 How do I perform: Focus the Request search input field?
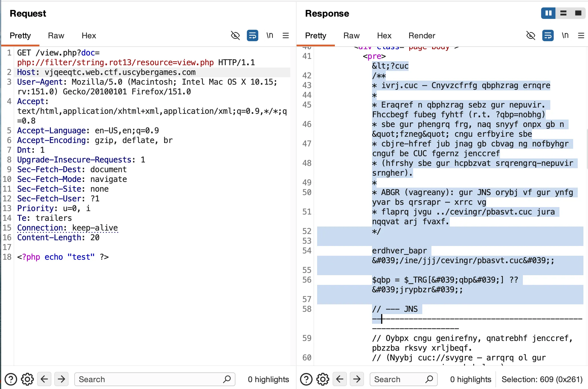[x=155, y=379]
